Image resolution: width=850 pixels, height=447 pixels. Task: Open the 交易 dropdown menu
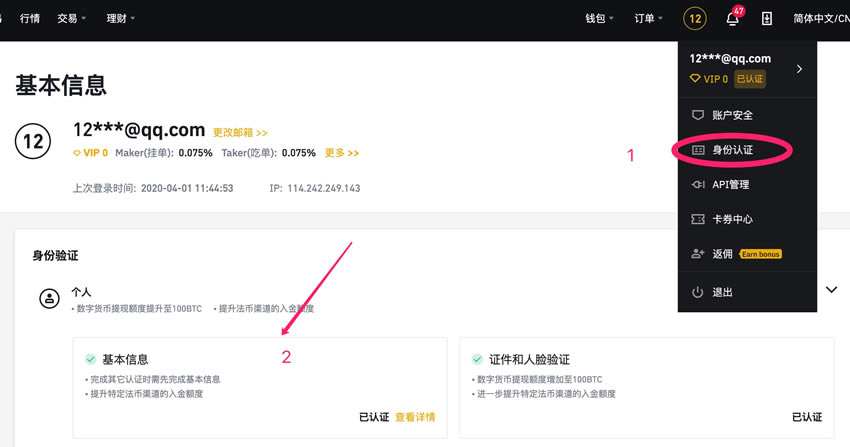click(x=71, y=18)
